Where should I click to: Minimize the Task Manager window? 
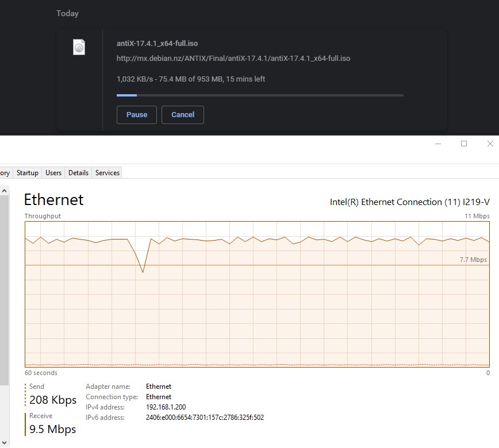tap(438, 144)
